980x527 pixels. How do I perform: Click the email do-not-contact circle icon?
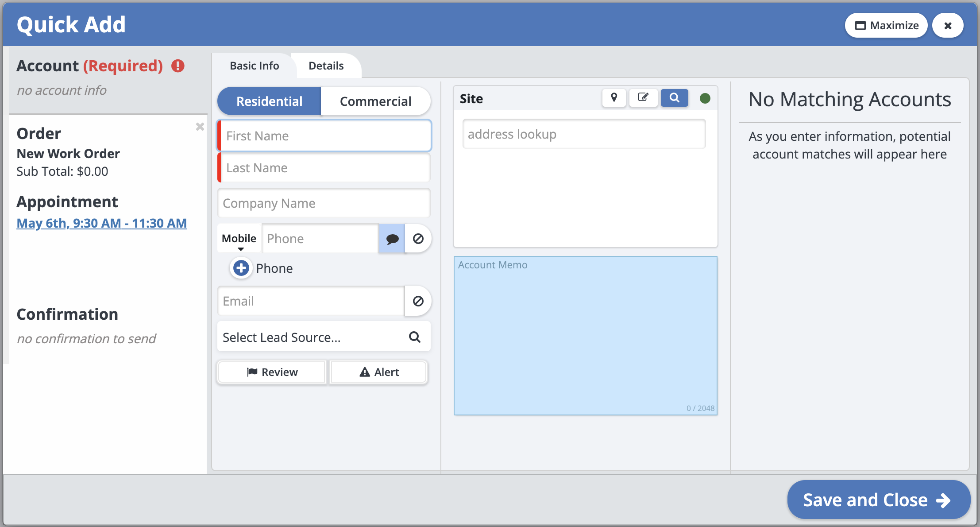[418, 302]
